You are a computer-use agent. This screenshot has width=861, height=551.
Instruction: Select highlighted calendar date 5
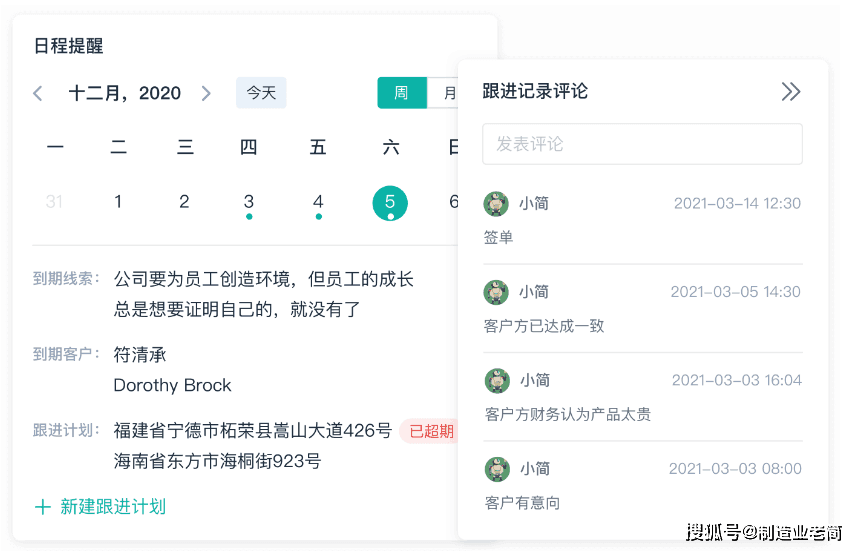click(390, 203)
